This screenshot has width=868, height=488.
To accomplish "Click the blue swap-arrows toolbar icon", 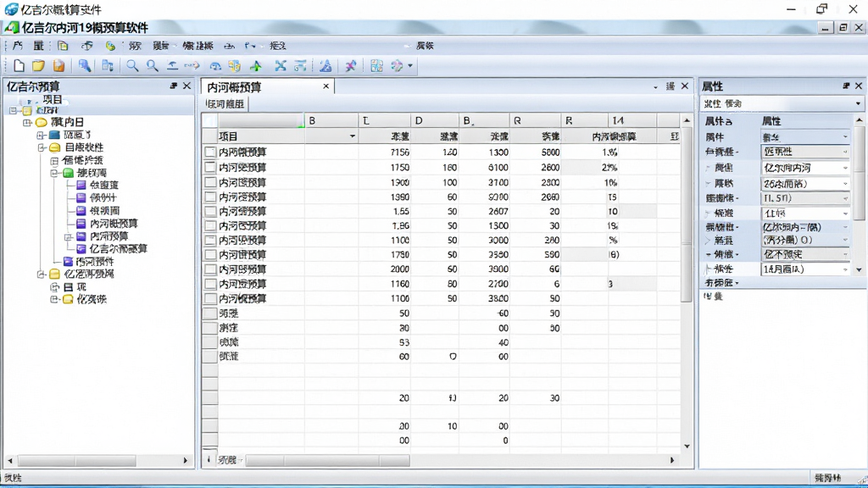I will coord(300,66).
